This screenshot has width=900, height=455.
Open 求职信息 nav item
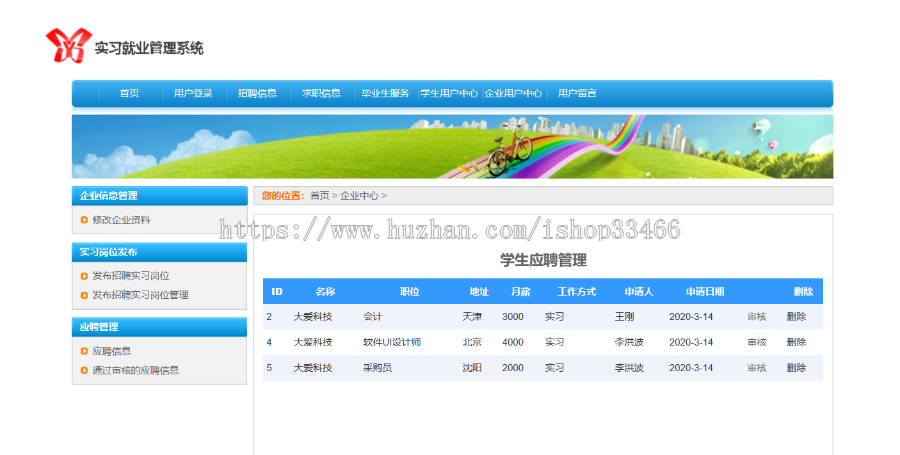(321, 93)
